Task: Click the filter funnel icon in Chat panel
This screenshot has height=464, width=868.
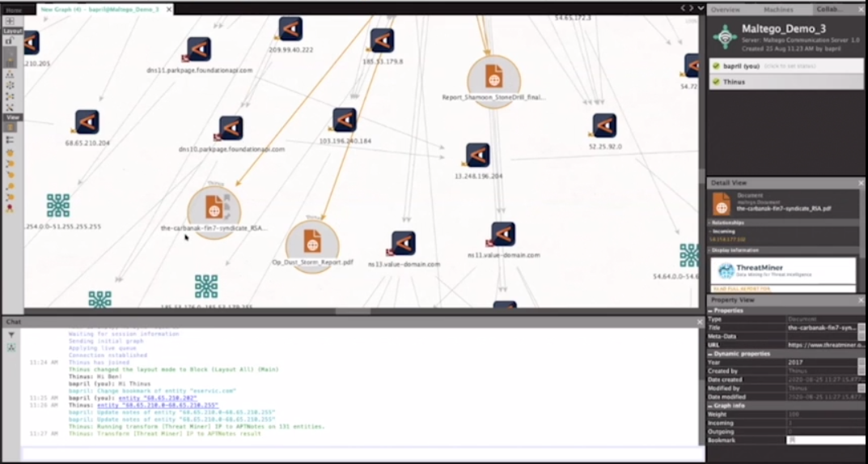Action: [11, 335]
